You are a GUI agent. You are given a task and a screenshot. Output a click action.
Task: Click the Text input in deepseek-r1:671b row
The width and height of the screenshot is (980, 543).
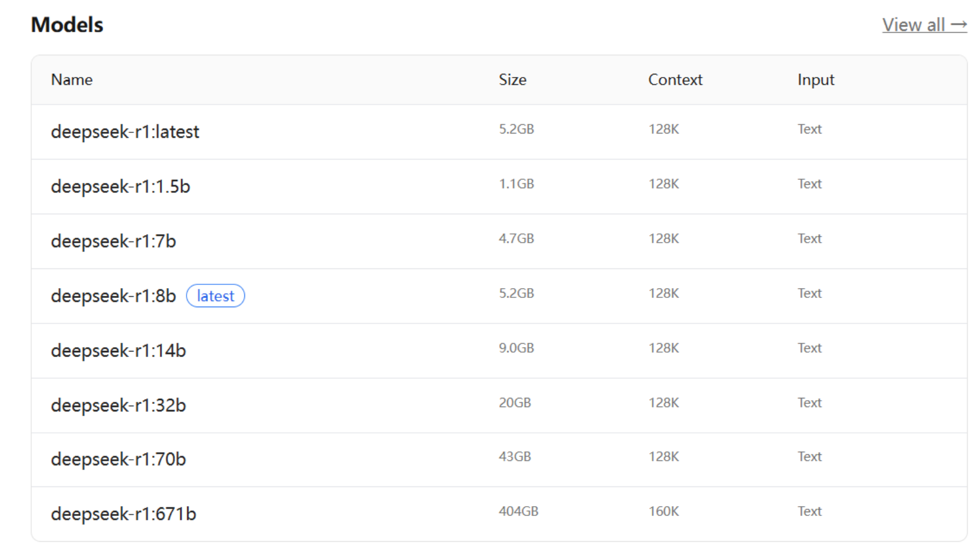click(x=809, y=512)
